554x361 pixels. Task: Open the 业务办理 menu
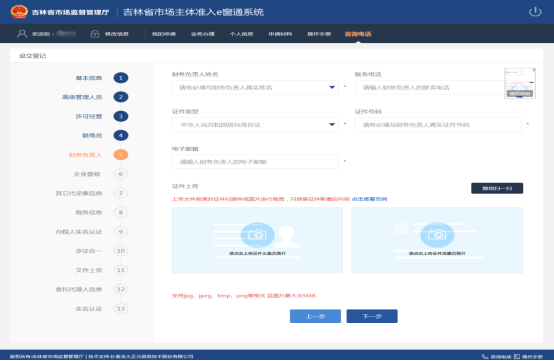pyautogui.click(x=203, y=34)
